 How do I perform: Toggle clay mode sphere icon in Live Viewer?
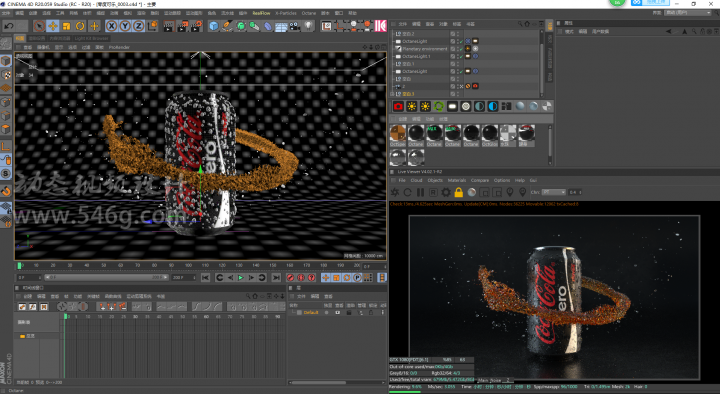click(x=472, y=192)
